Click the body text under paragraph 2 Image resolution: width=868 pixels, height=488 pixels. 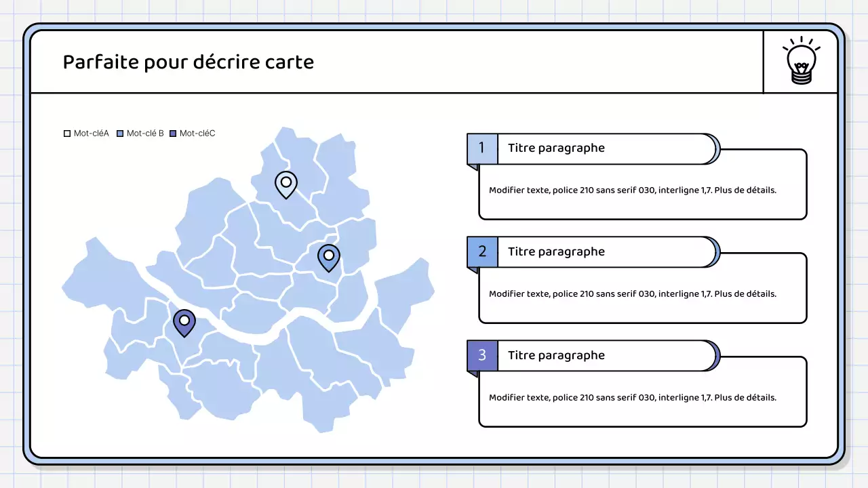click(632, 294)
